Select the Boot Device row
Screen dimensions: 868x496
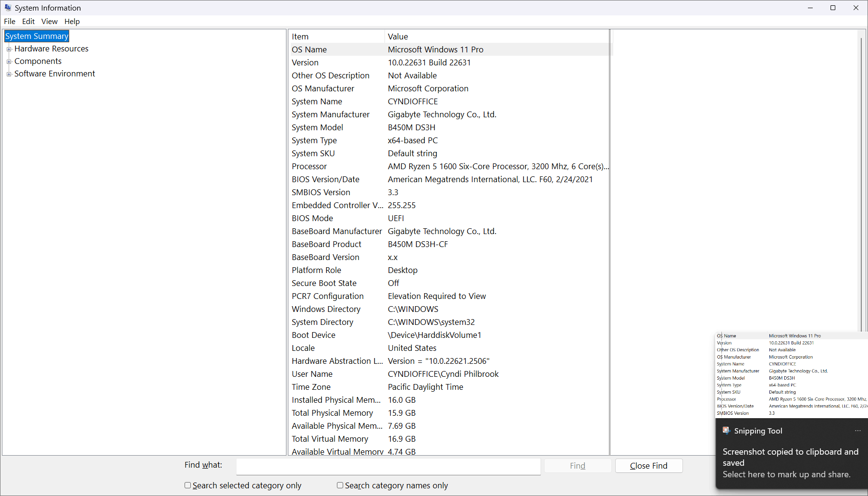pos(449,335)
